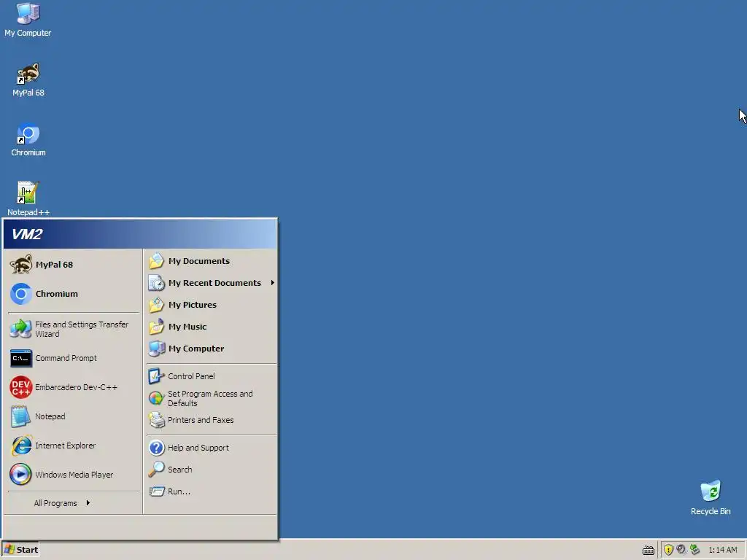This screenshot has height=560, width=747.
Task: Open Search from Start menu
Action: (x=211, y=470)
